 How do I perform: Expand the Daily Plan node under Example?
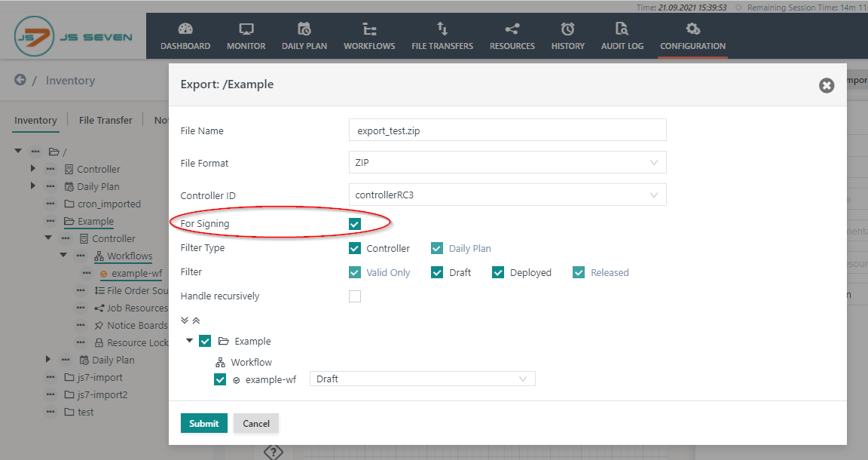[47, 359]
